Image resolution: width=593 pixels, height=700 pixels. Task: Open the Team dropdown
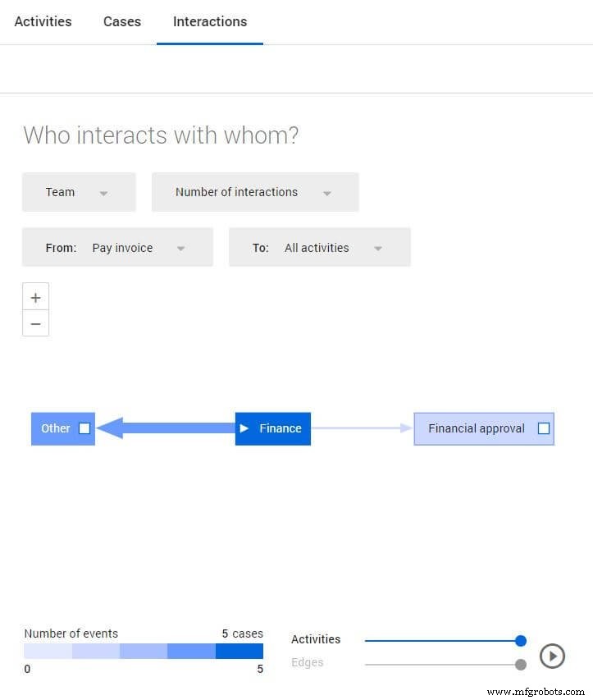79,192
